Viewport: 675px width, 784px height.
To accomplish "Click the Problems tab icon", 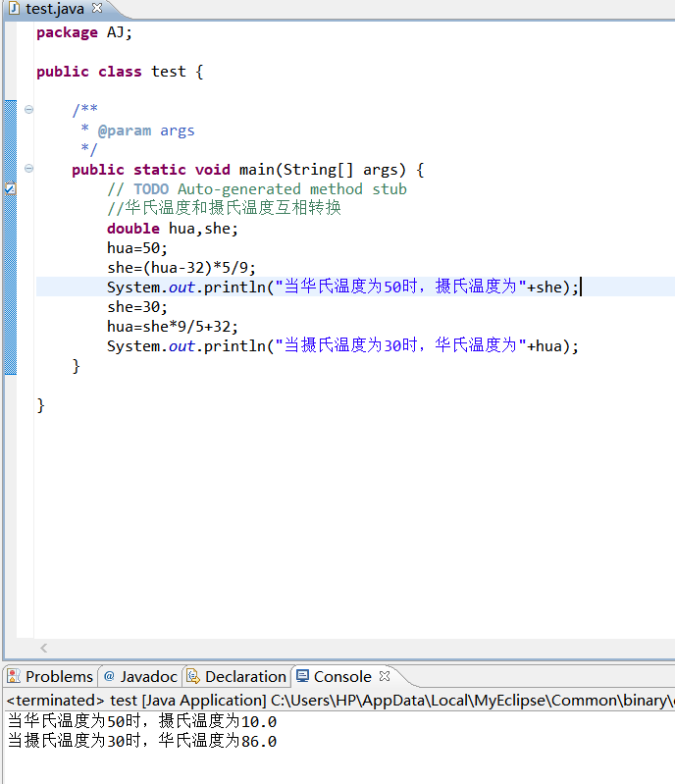I will coord(14,676).
